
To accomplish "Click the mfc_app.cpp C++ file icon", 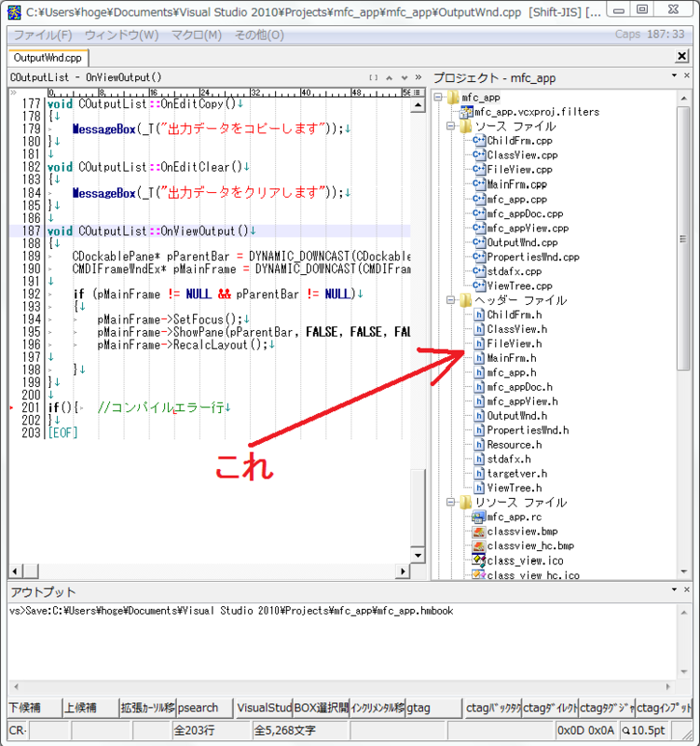I will [479, 199].
